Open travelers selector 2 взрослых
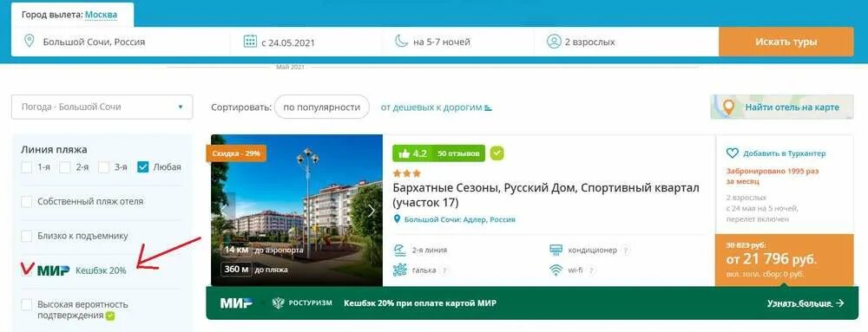 627,42
